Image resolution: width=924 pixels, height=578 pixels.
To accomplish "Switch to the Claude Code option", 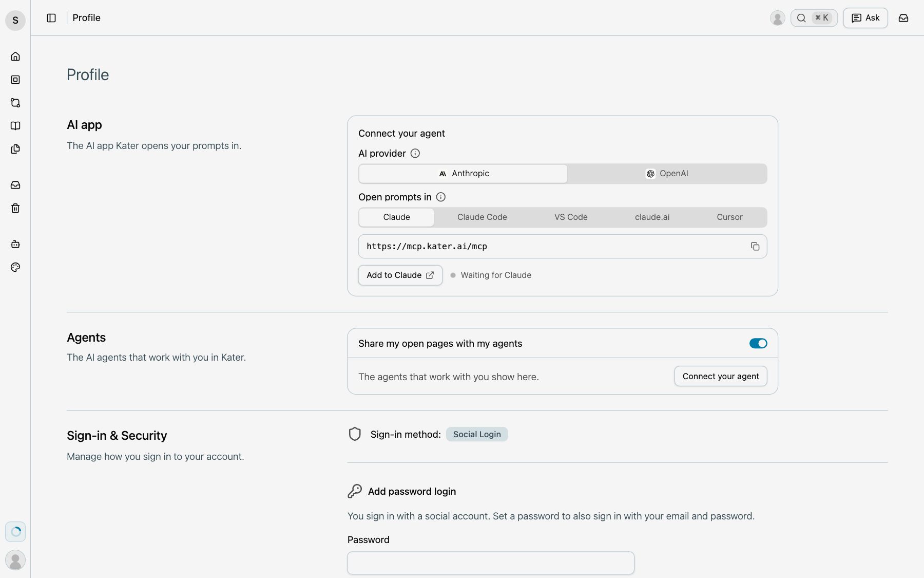I will click(482, 217).
